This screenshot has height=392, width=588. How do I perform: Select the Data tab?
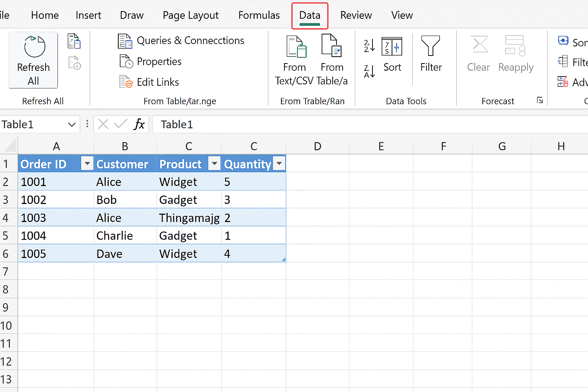[x=310, y=16]
